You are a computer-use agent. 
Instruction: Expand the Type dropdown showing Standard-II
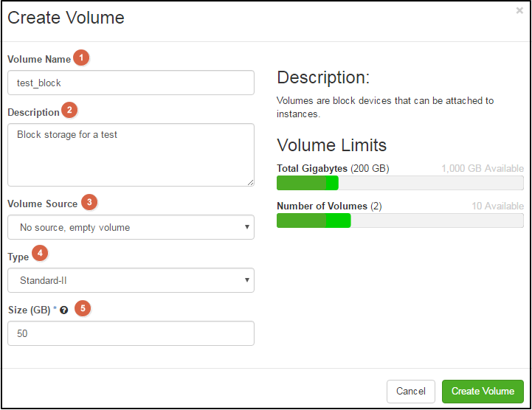point(131,280)
